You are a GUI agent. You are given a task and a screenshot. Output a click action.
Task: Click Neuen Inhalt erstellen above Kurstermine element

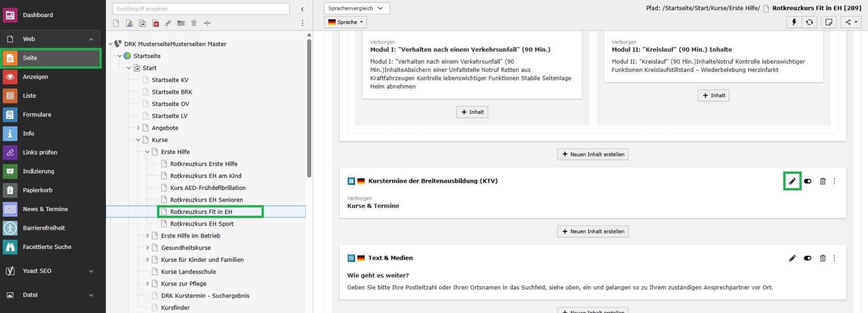[x=593, y=154]
